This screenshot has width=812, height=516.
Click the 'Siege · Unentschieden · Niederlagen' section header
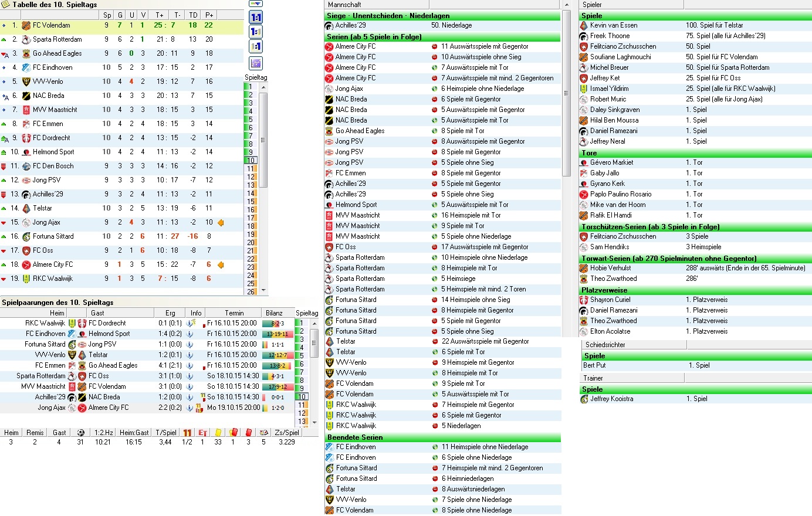443,16
